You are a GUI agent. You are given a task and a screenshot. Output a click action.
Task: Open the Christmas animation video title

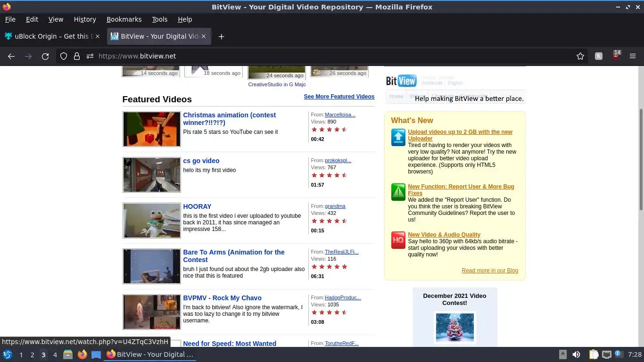[x=230, y=119]
